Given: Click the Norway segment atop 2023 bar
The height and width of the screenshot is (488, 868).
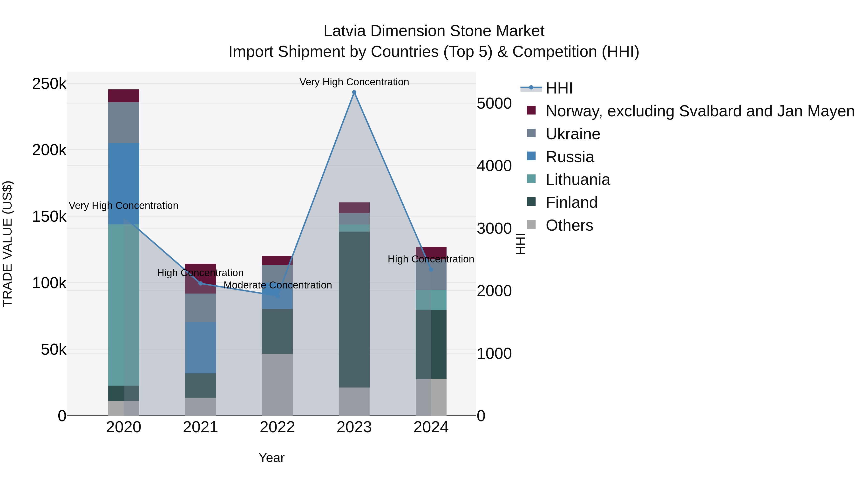Looking at the screenshot, I should pyautogui.click(x=354, y=208).
